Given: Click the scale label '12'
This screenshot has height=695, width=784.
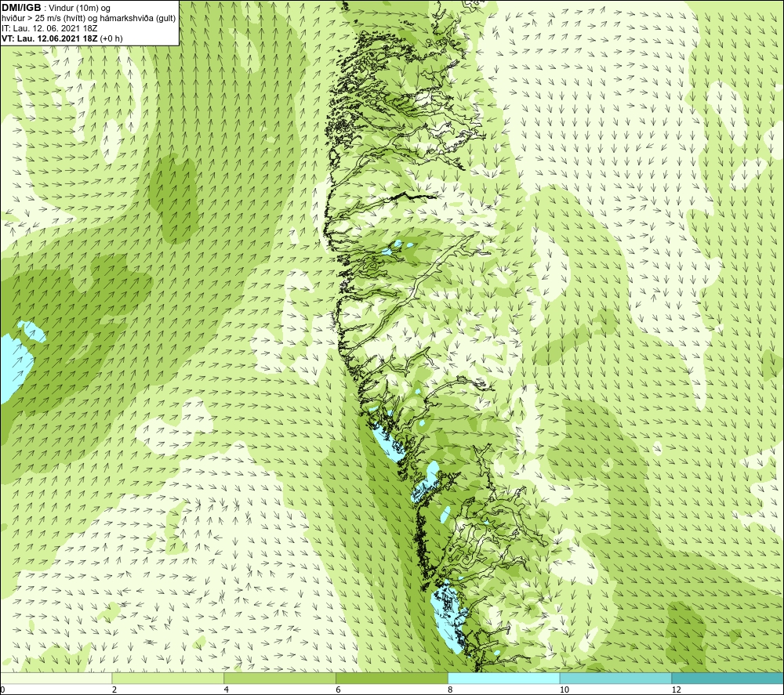Looking at the screenshot, I should (677, 690).
